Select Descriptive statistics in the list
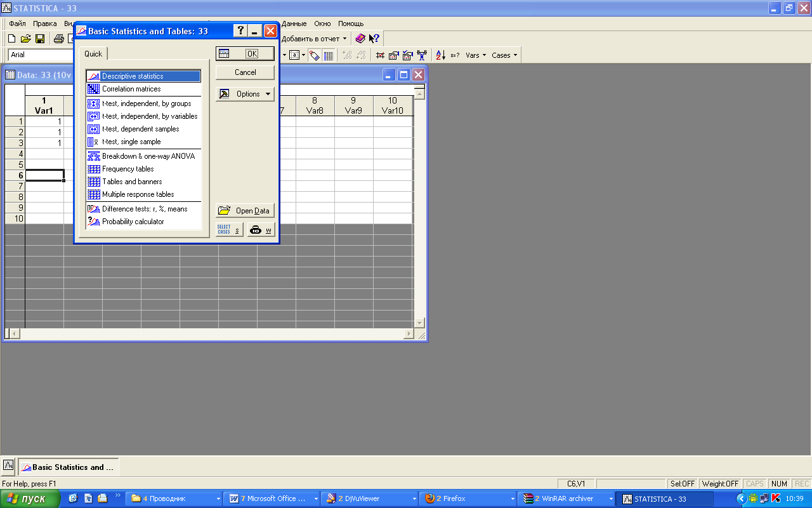This screenshot has width=812, height=508. point(143,76)
